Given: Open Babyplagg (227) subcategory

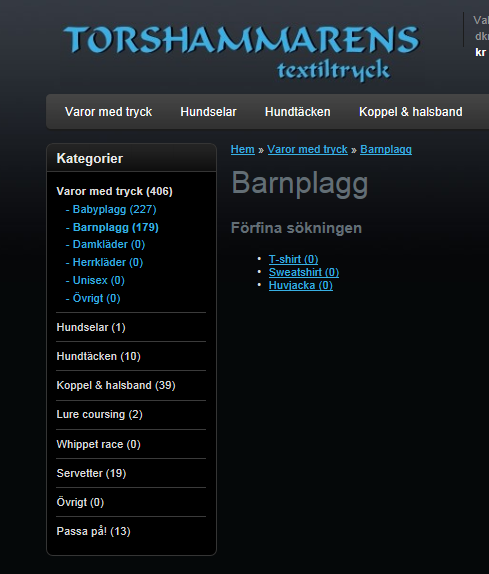Looking at the screenshot, I should 114,209.
